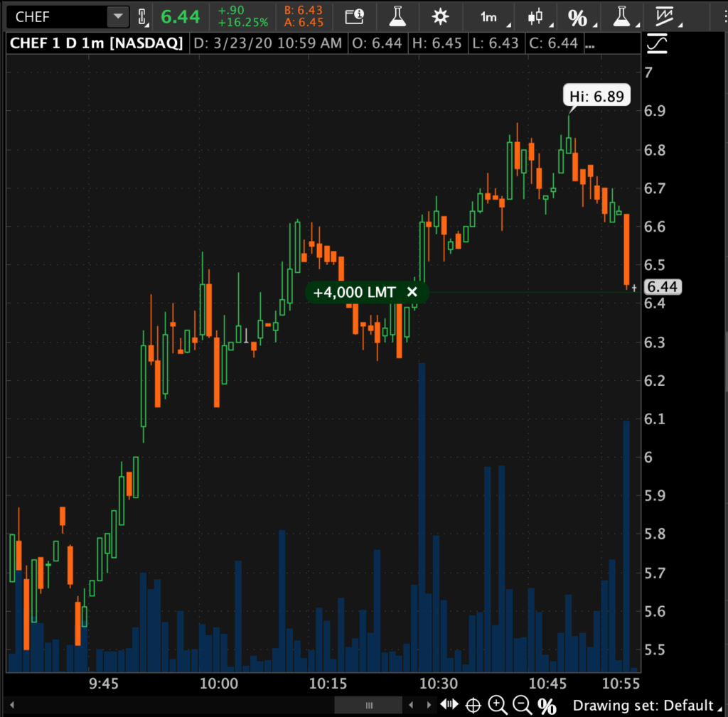Click the left step arrow beside scrollbar
This screenshot has height=717, width=728.
[411, 705]
